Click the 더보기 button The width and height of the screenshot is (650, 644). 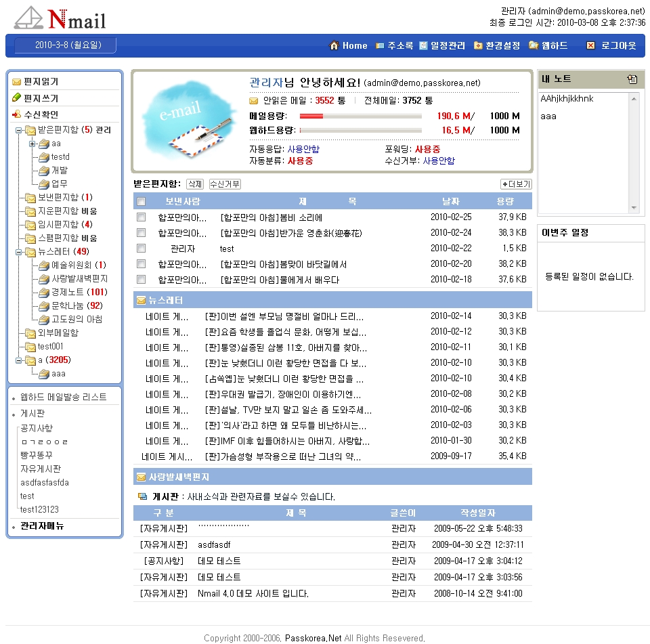click(x=516, y=184)
